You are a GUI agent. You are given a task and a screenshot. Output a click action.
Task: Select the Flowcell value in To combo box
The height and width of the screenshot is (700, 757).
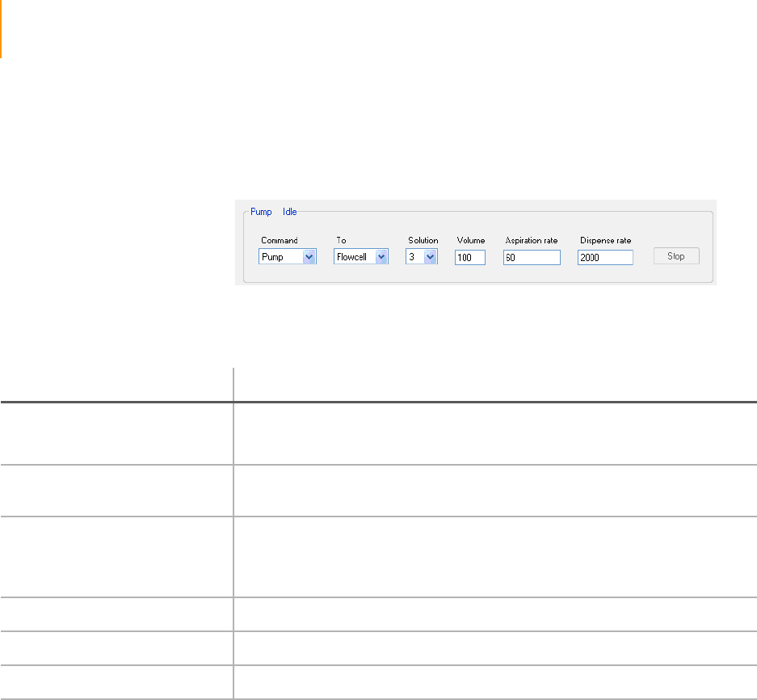click(x=354, y=257)
